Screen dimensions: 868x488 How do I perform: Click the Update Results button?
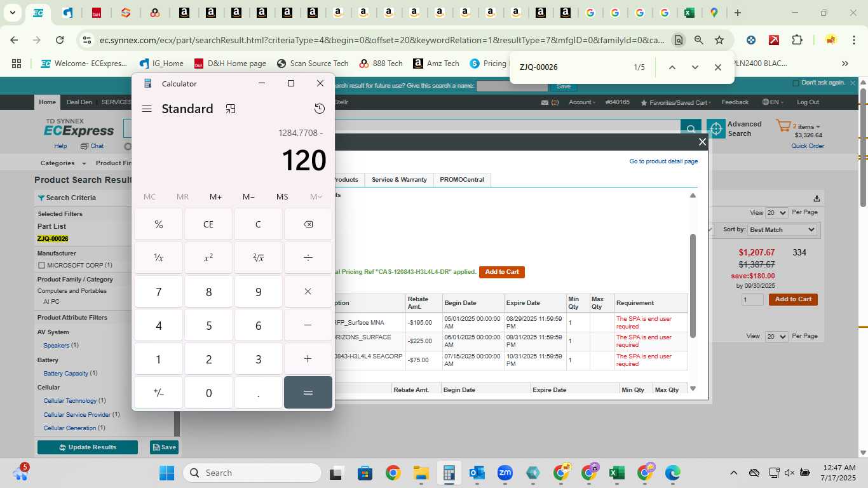(88, 447)
